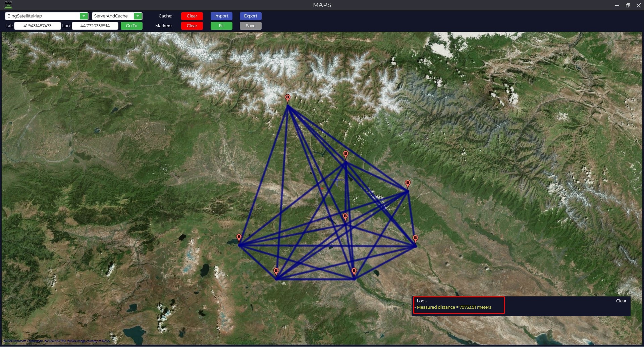The image size is (644, 347).
Task: Click the Go To button
Action: [131, 26]
